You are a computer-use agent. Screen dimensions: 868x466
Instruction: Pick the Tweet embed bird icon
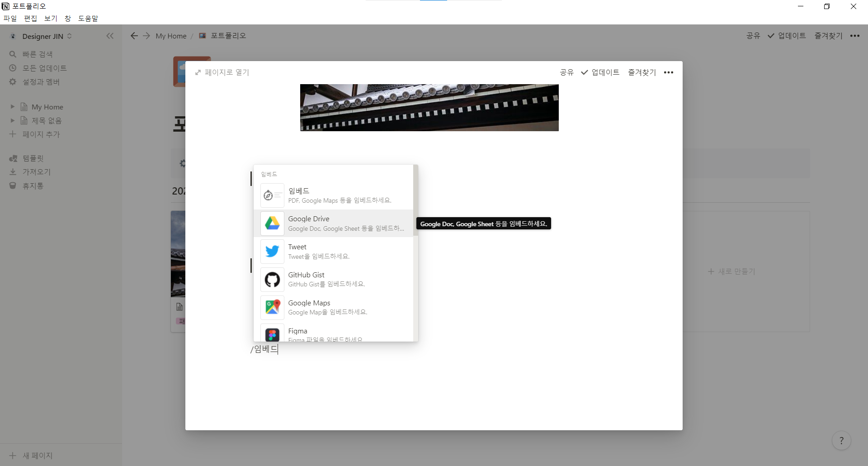pyautogui.click(x=272, y=251)
